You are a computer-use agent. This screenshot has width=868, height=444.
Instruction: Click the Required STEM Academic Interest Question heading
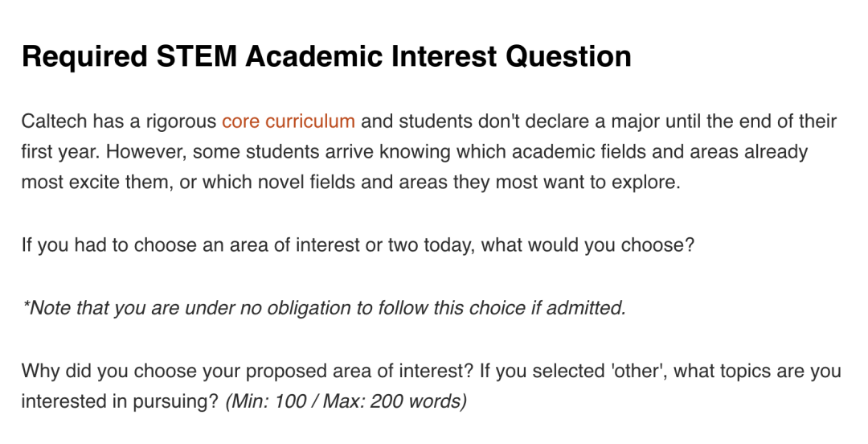coord(326,56)
